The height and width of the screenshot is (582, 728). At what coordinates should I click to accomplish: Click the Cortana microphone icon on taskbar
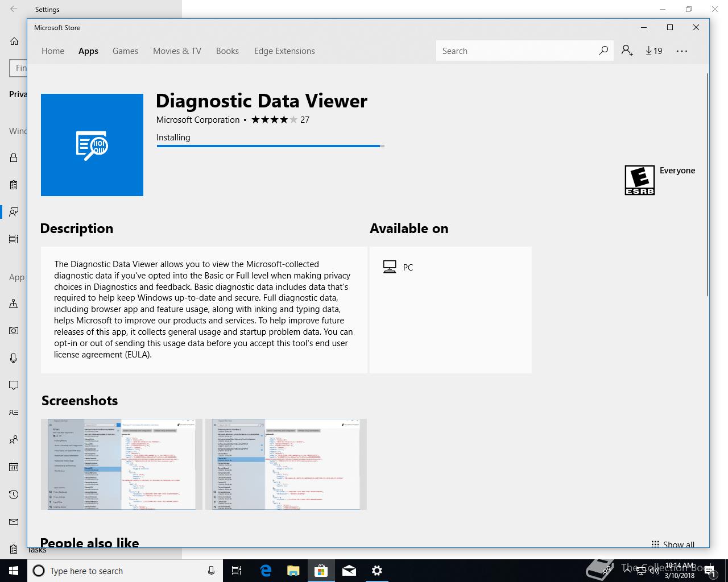(x=212, y=571)
